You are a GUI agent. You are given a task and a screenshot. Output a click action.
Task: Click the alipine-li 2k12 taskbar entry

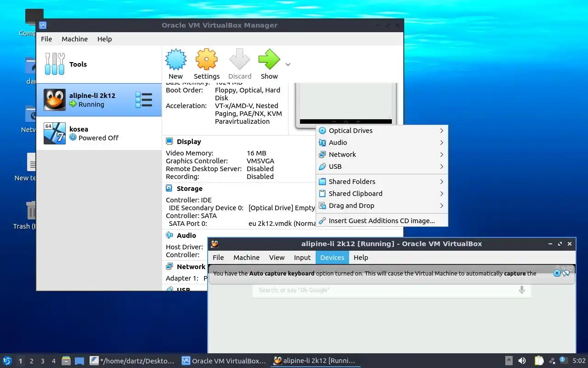pos(315,361)
